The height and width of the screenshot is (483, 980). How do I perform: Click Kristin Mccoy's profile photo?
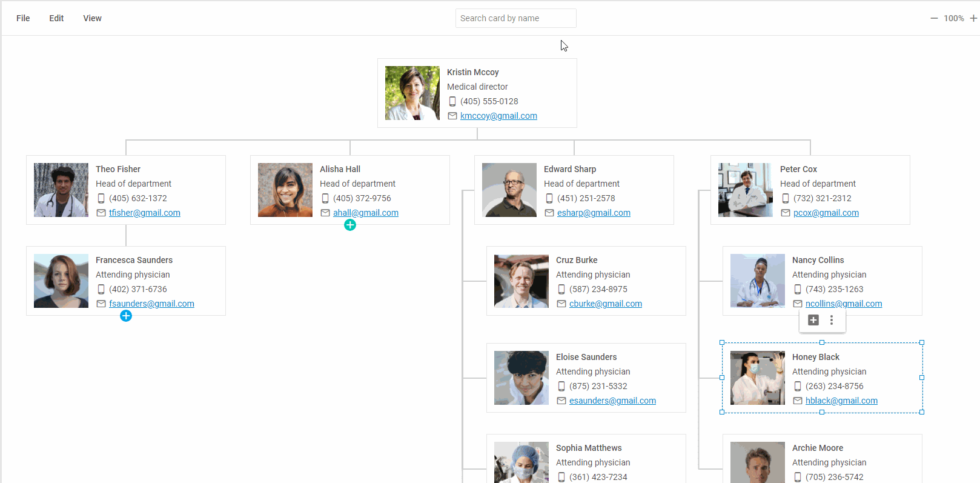coord(412,93)
